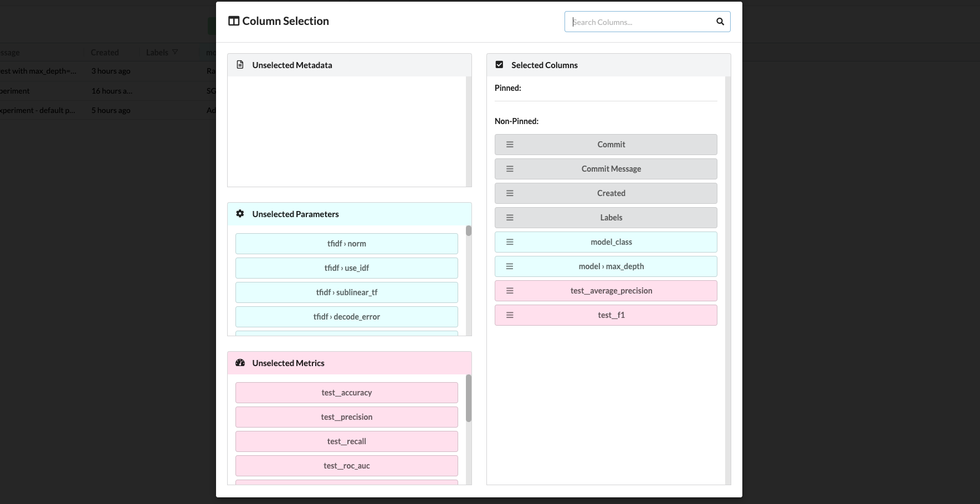Click the Column Selection table icon
The width and height of the screenshot is (980, 504).
point(232,20)
